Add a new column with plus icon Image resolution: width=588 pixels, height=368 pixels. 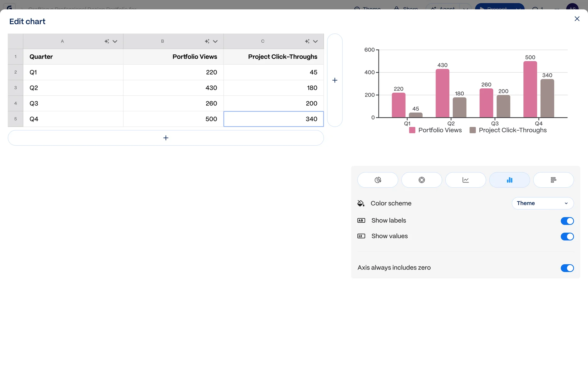tap(335, 80)
